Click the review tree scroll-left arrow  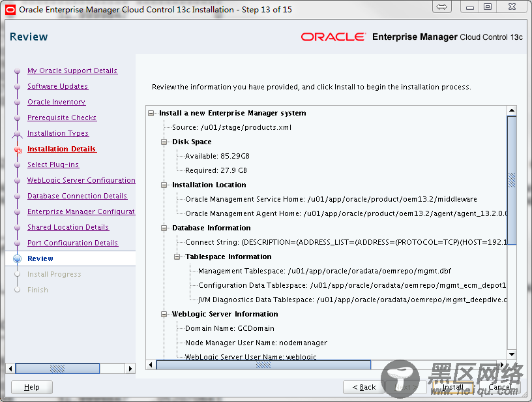tap(151, 365)
